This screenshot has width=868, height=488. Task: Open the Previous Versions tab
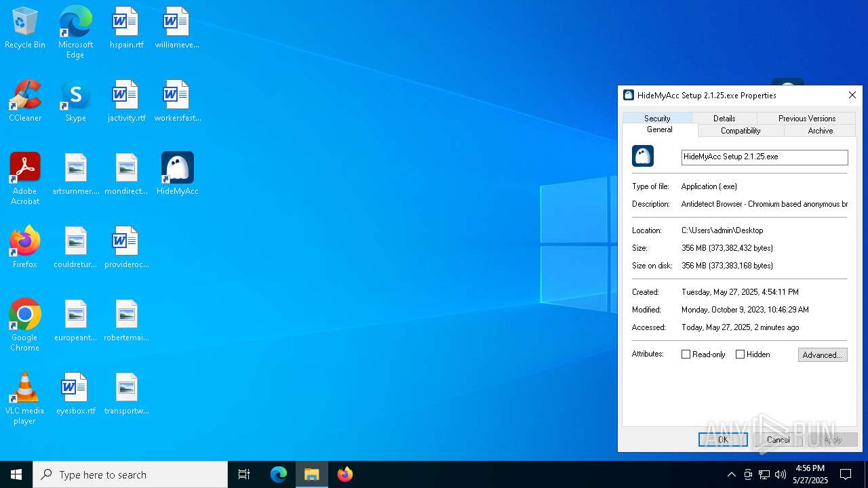click(x=807, y=118)
